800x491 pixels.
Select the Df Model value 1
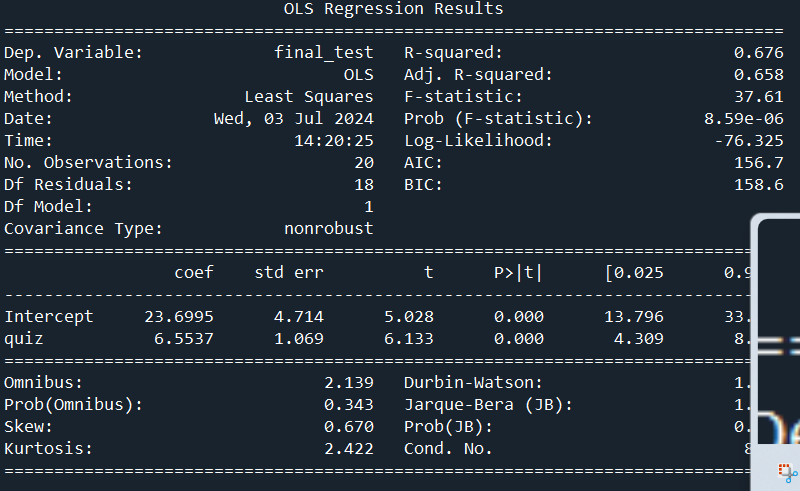[369, 206]
